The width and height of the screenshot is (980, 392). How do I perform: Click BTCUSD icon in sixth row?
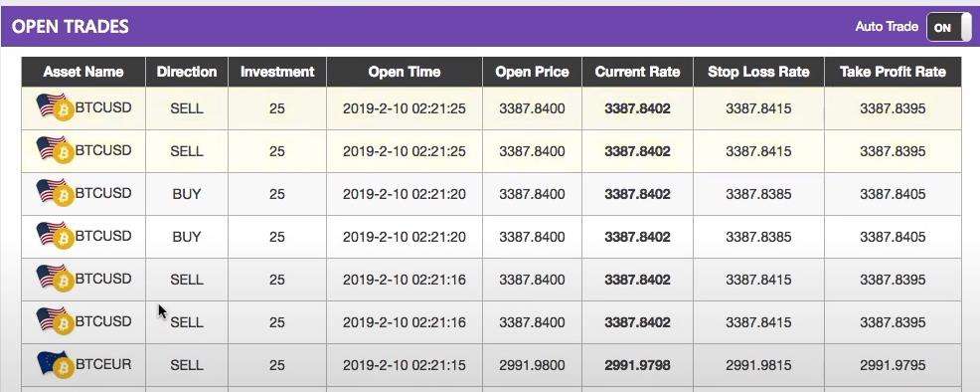(55, 320)
